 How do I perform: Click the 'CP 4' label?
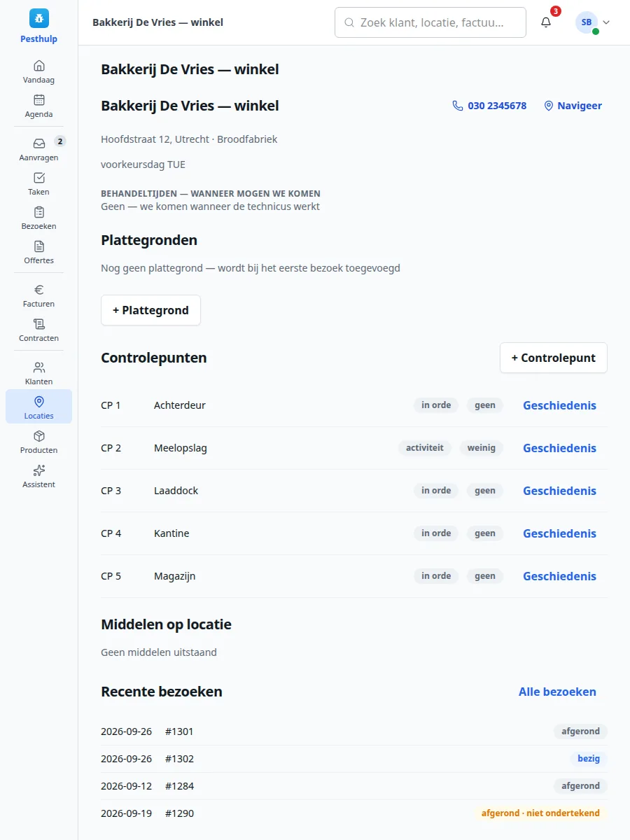[111, 533]
